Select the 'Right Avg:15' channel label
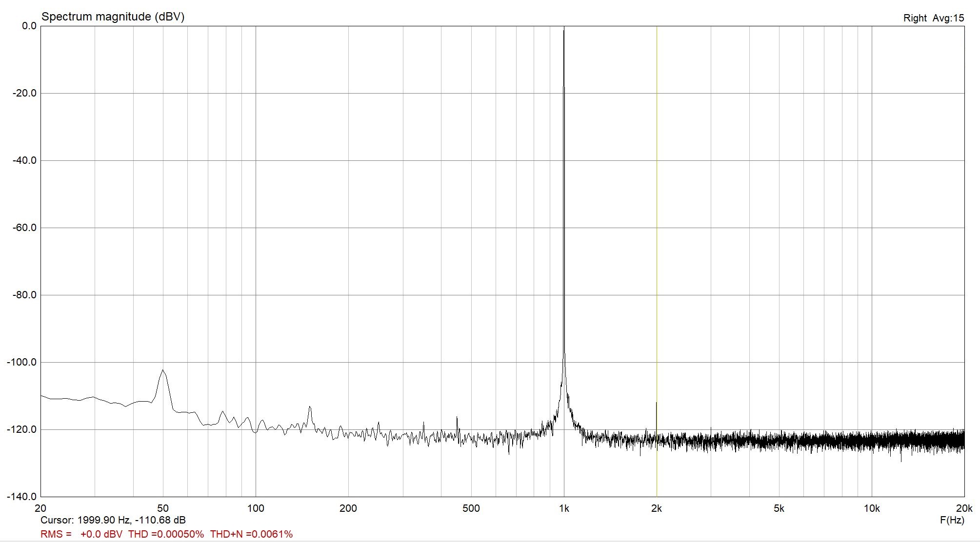 tap(934, 18)
